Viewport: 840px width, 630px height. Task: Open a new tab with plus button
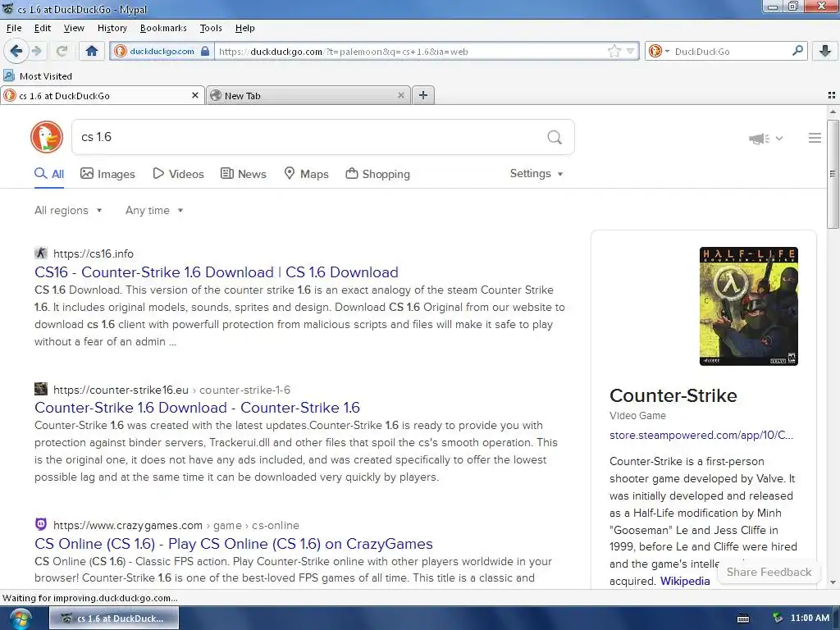[x=423, y=95]
